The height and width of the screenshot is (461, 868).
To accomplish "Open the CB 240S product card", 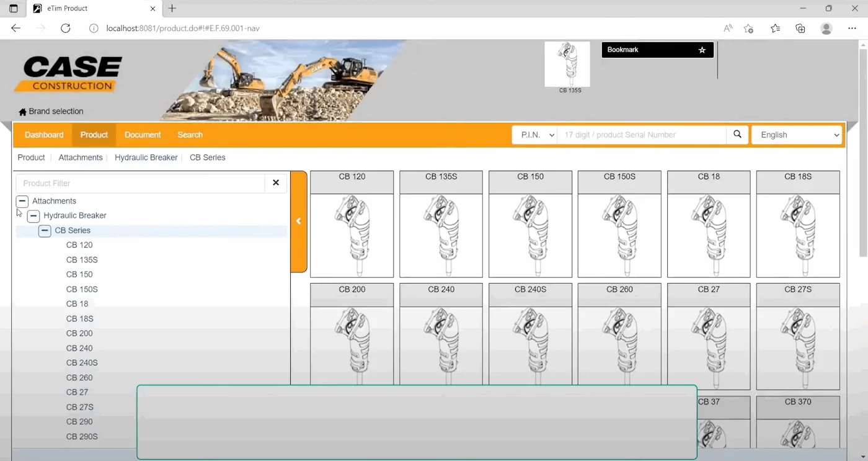I will 530,334.
